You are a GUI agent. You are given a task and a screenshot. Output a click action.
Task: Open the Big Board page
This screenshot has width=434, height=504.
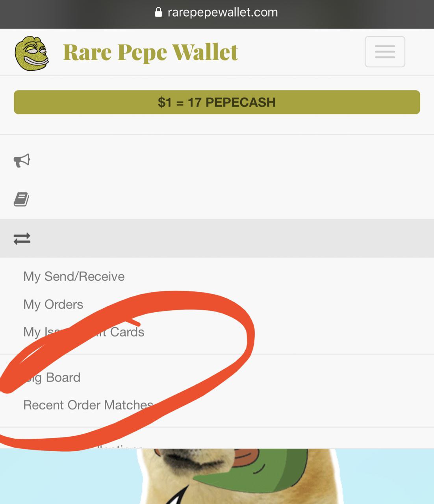coord(52,377)
